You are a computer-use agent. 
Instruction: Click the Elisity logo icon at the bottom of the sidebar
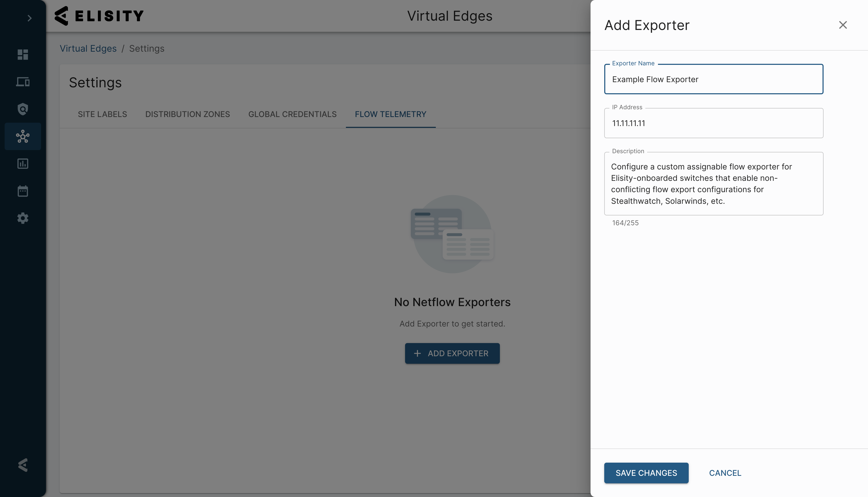[x=22, y=465]
